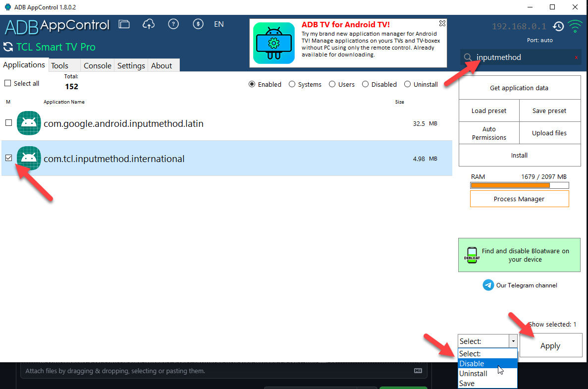Choose Uninstall from the action dropdown

click(x=473, y=374)
